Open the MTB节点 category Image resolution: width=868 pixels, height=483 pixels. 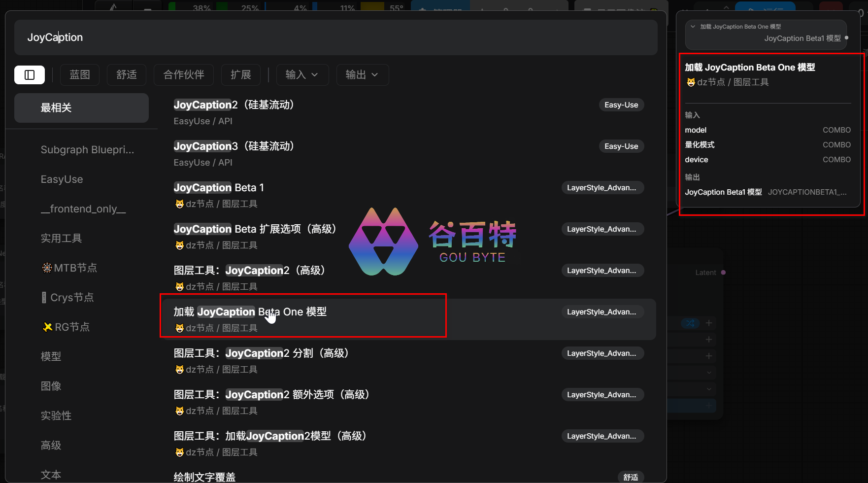click(69, 268)
